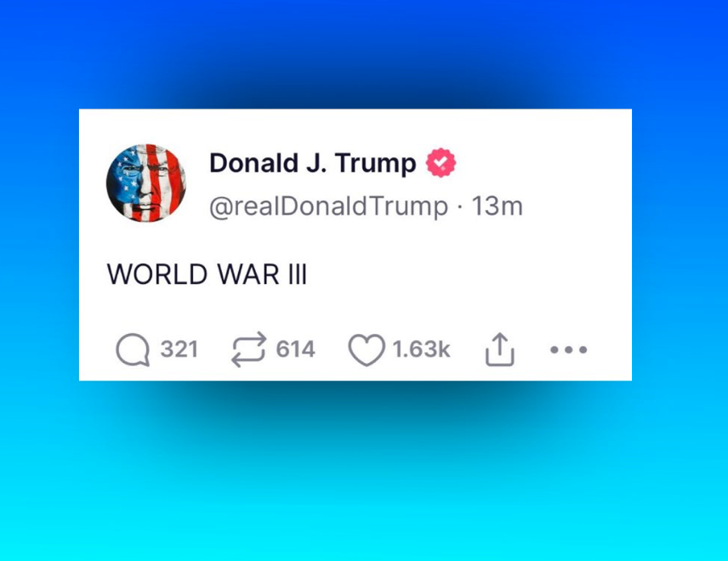Click the reply speech bubble icon

133,350
